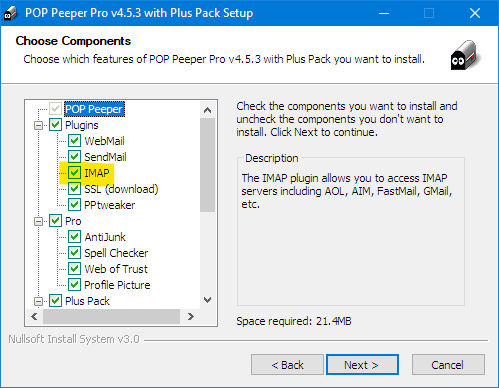Image resolution: width=499 pixels, height=388 pixels.
Task: Click the tree scroll up arrow
Action: 208,110
